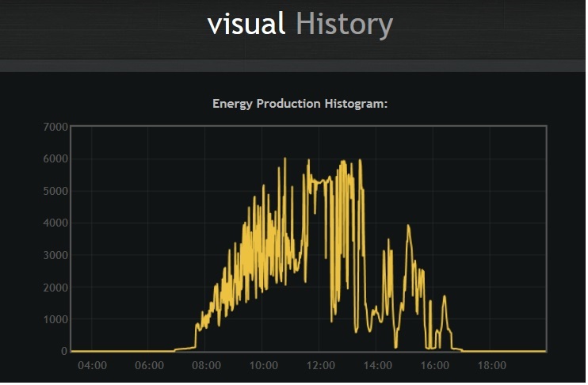Click the 06:00 time axis label

click(x=149, y=365)
